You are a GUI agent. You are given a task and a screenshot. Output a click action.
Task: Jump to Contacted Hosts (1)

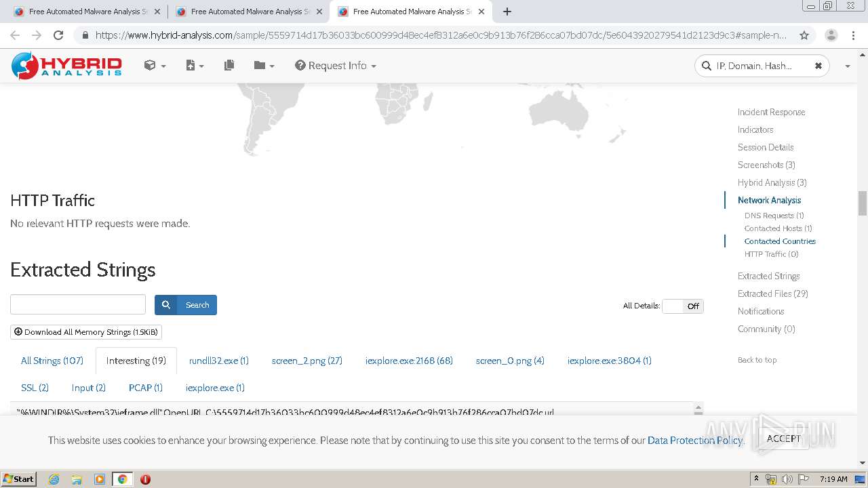778,228
